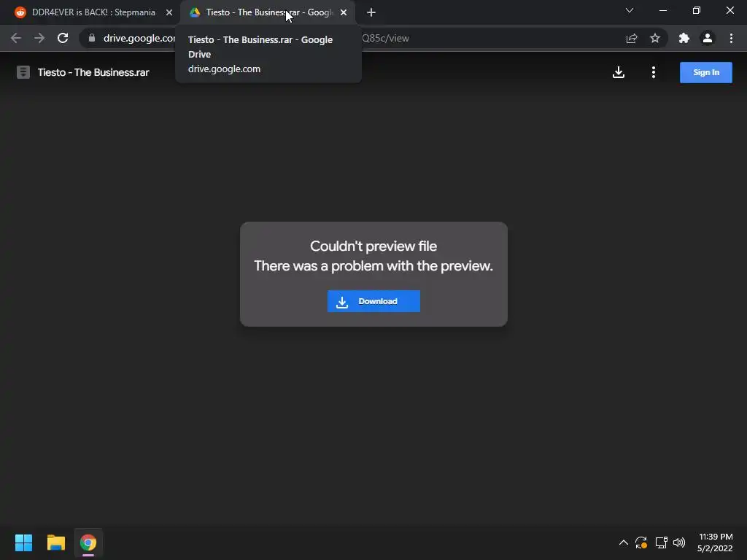This screenshot has width=747, height=560.
Task: Go forward to the next page
Action: [39, 38]
